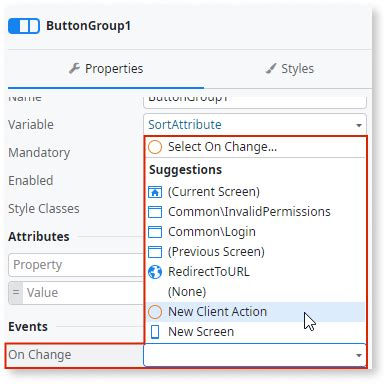Screen dimensions: 387x384
Task: Select Common\InvalidPermissions from the list
Action: [256, 212]
